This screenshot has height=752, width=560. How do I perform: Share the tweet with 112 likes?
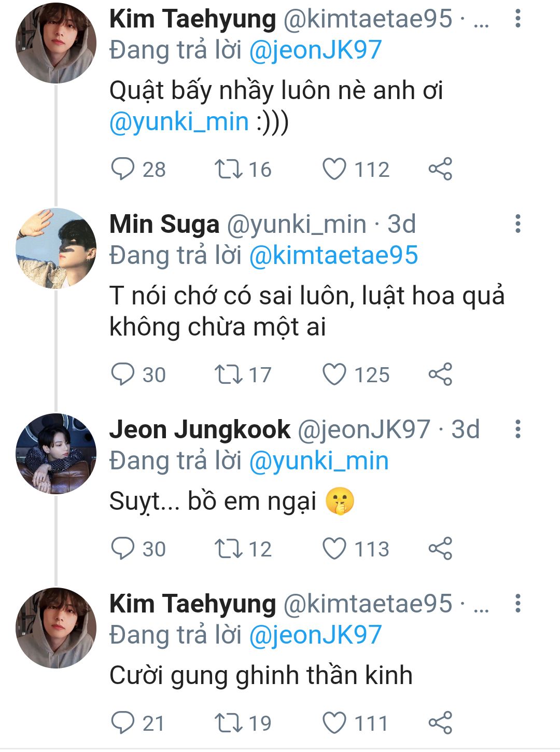point(440,169)
